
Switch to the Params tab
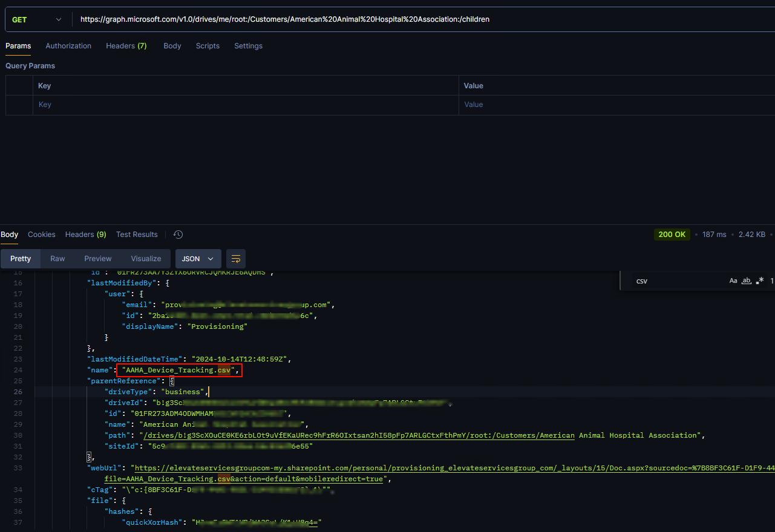pyautogui.click(x=18, y=46)
